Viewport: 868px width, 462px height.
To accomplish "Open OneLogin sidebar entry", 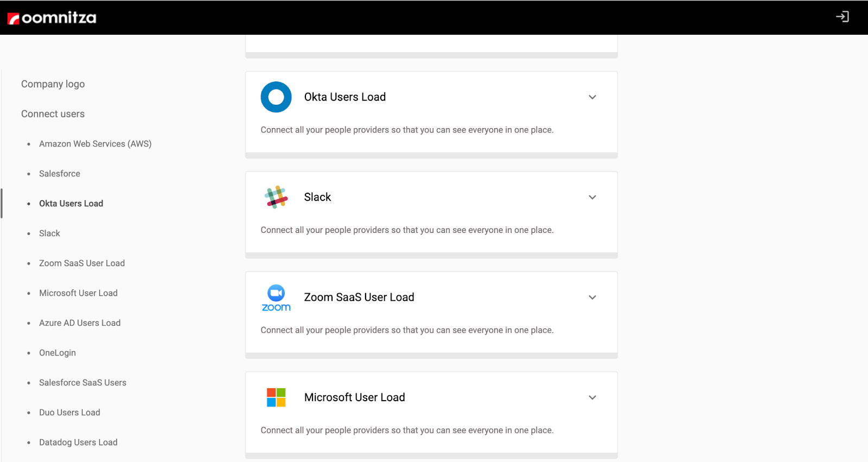I will 58,353.
